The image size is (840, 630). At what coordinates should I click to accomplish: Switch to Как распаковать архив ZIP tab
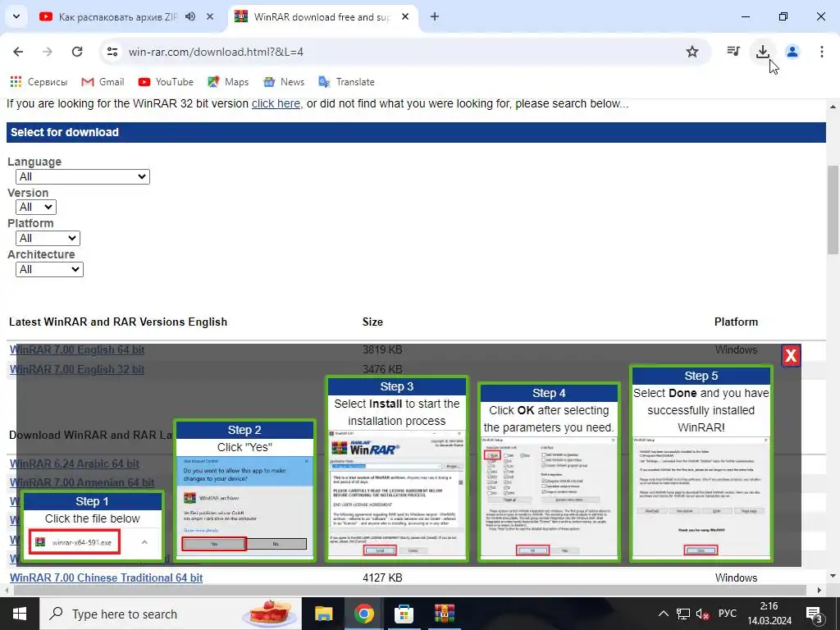117,16
